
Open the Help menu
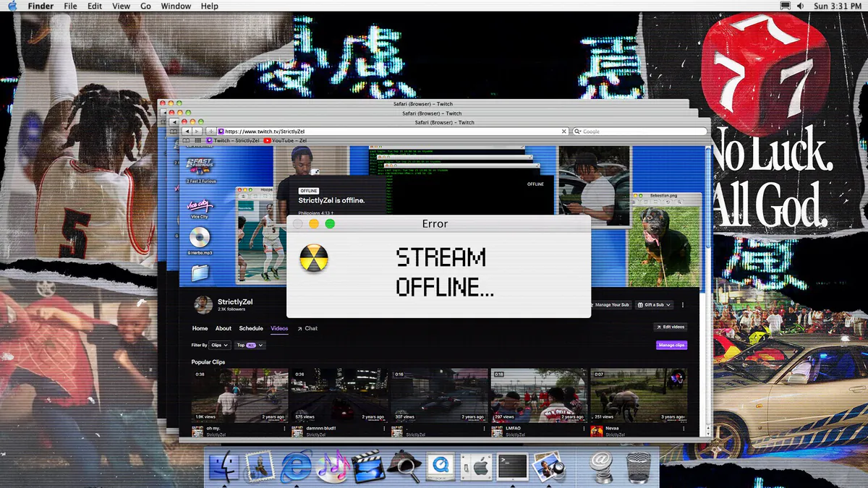210,6
